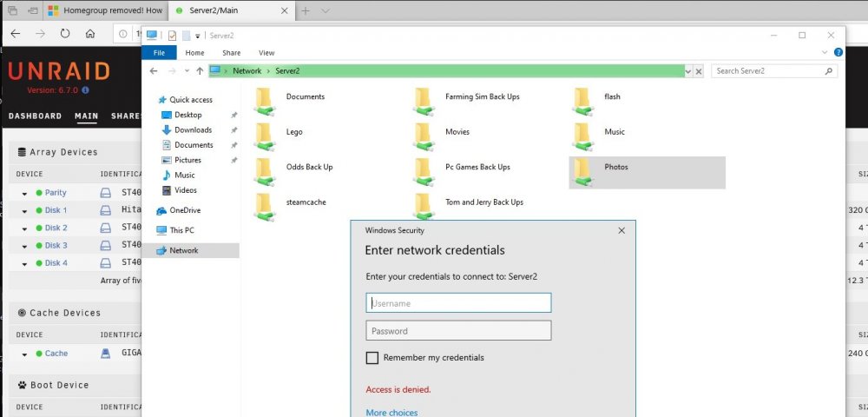Open the Quick Access Toolbar customize dropdown
The image size is (868, 417).
coord(198,36)
